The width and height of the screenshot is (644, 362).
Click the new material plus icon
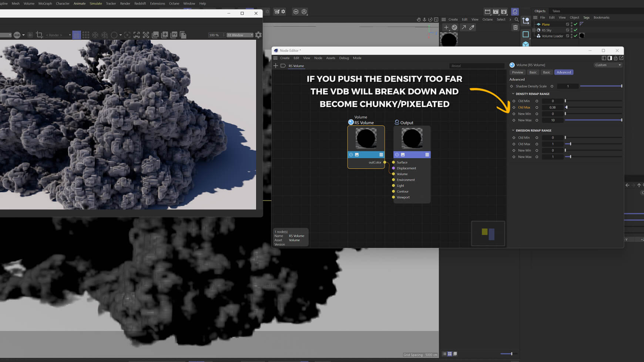tap(446, 27)
